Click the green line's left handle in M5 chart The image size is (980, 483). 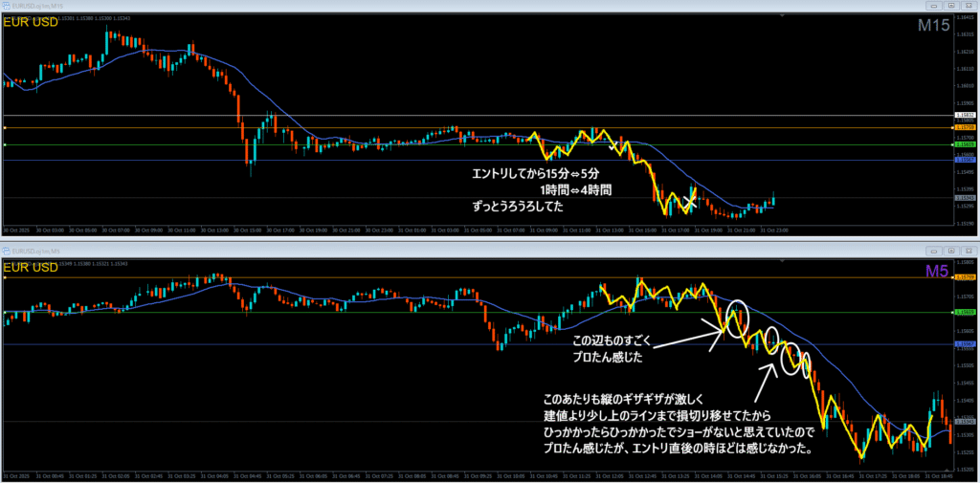5,312
